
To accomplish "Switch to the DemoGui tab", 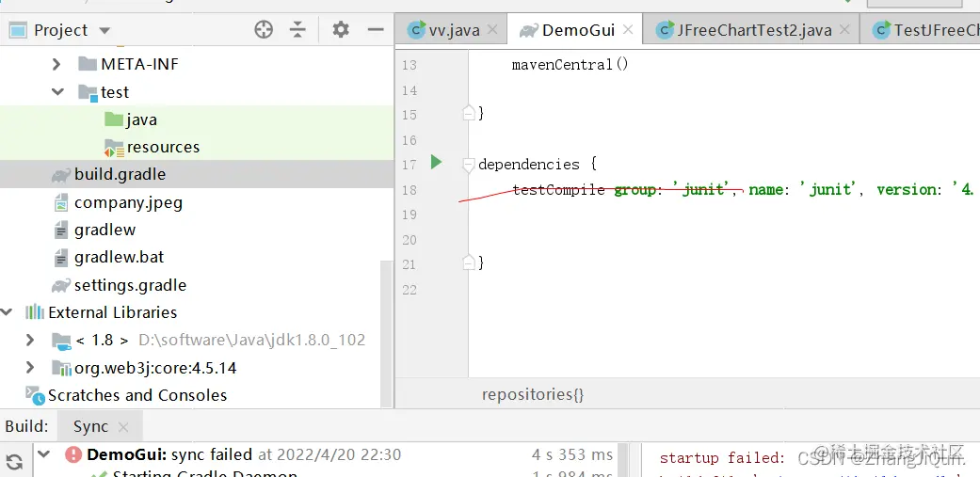I will (579, 30).
